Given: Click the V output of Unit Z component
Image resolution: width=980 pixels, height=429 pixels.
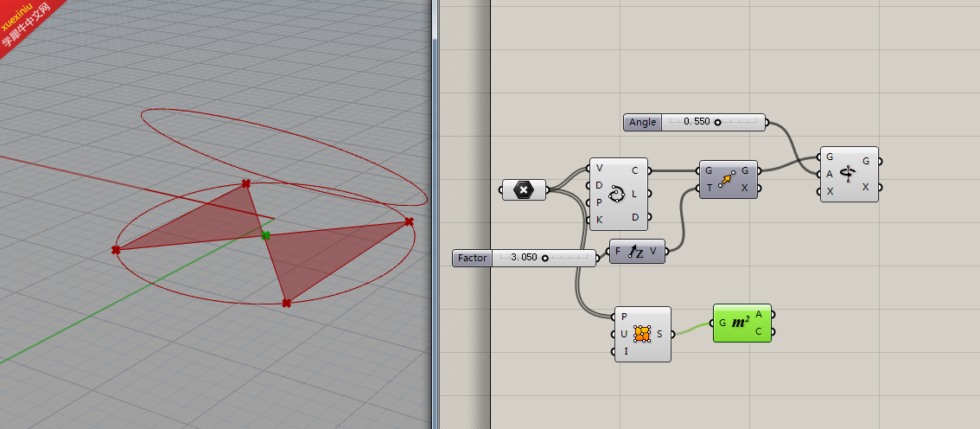Looking at the screenshot, I should tap(653, 252).
